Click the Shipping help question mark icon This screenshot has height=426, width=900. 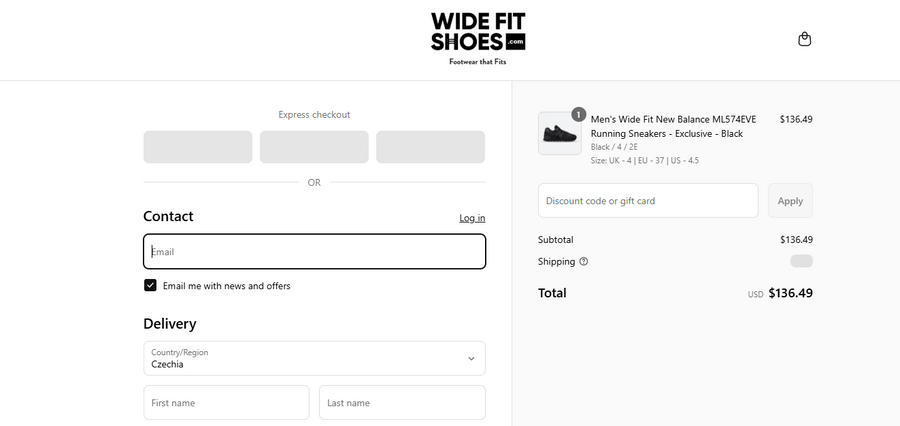click(584, 262)
